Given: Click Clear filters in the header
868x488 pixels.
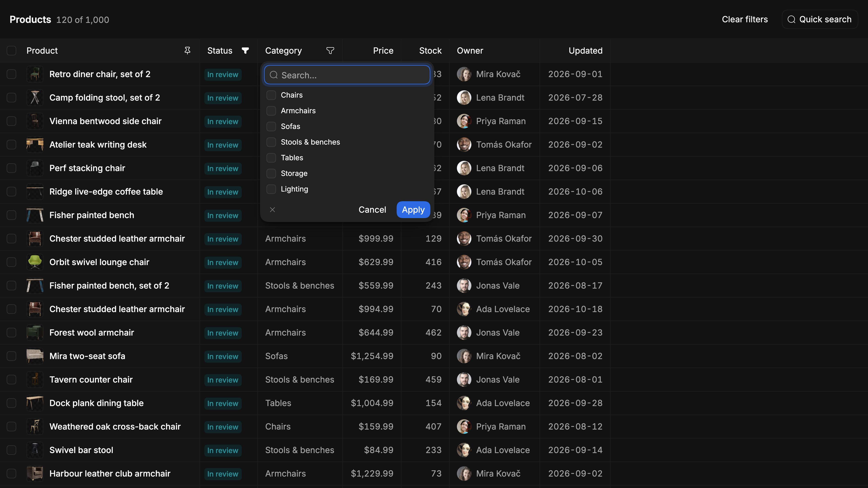Looking at the screenshot, I should pyautogui.click(x=745, y=19).
